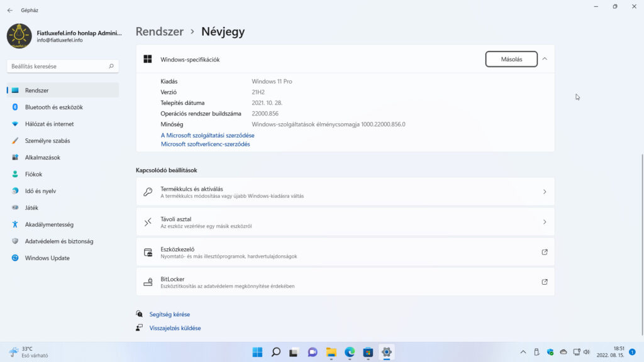Select version value 21H2

[258, 92]
